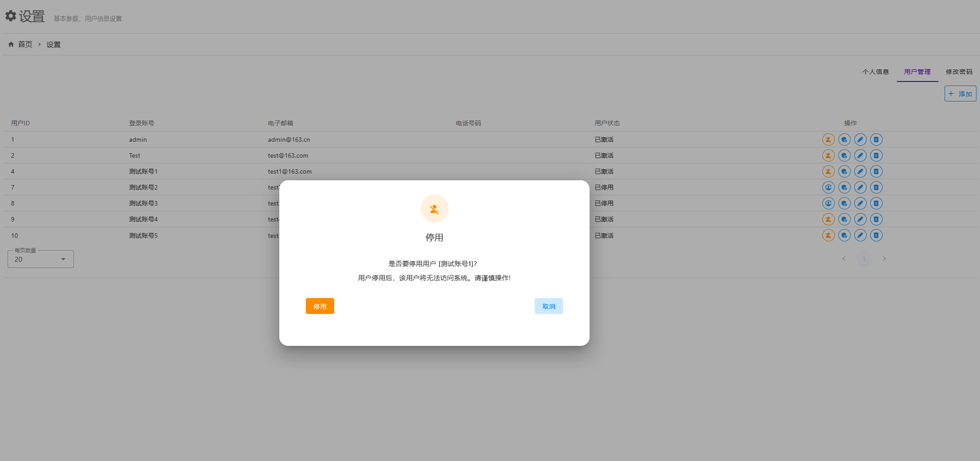The height and width of the screenshot is (461, 980).
Task: Click the delete trash icon for 测试账号5
Action: point(876,235)
